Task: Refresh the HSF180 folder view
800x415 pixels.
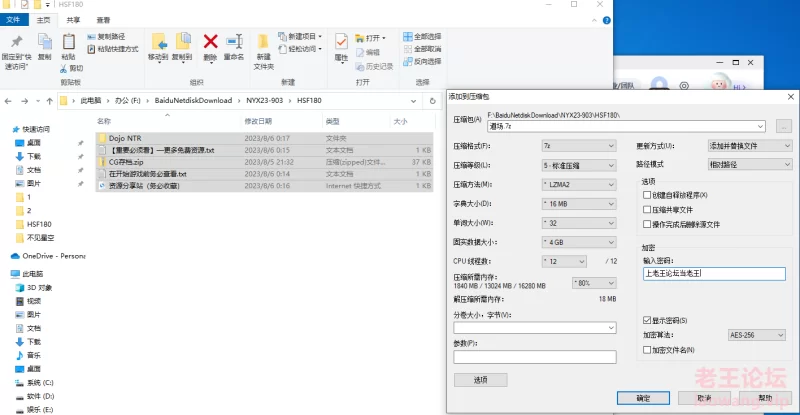Action: (x=433, y=101)
